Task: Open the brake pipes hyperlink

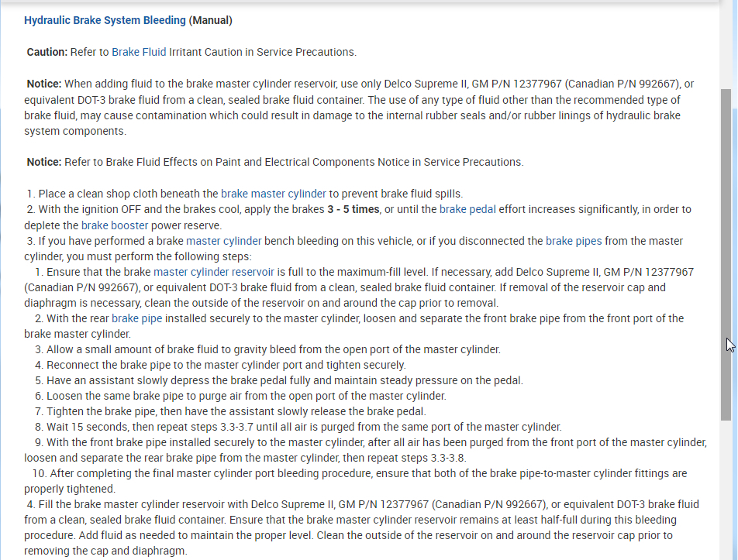Action: click(x=573, y=241)
